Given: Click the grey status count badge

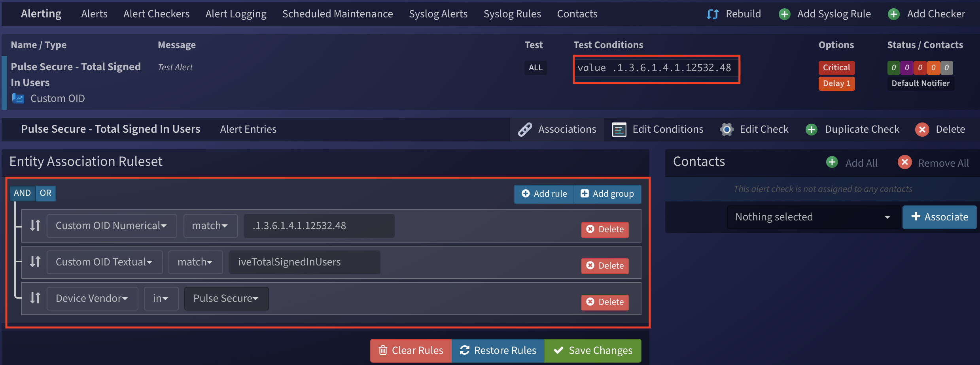Looking at the screenshot, I should [x=946, y=68].
